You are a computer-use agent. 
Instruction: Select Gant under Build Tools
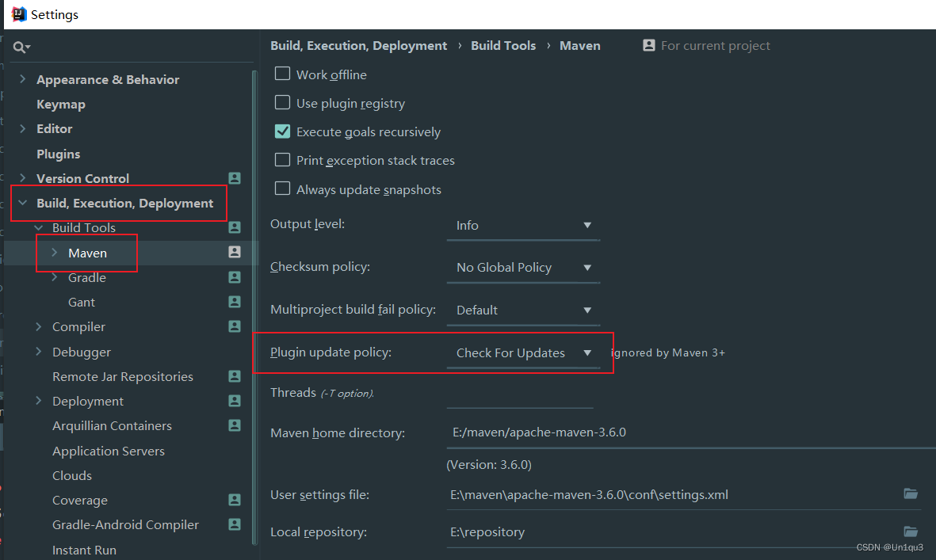tap(81, 303)
